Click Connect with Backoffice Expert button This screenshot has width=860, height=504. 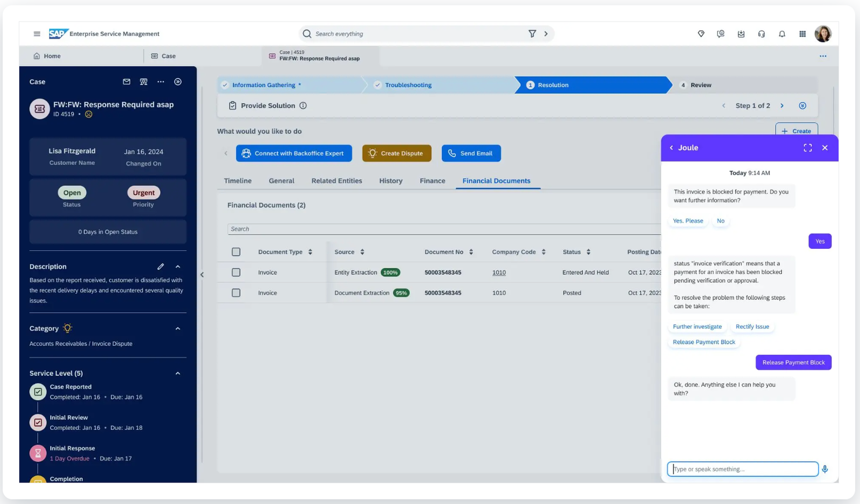[294, 153]
